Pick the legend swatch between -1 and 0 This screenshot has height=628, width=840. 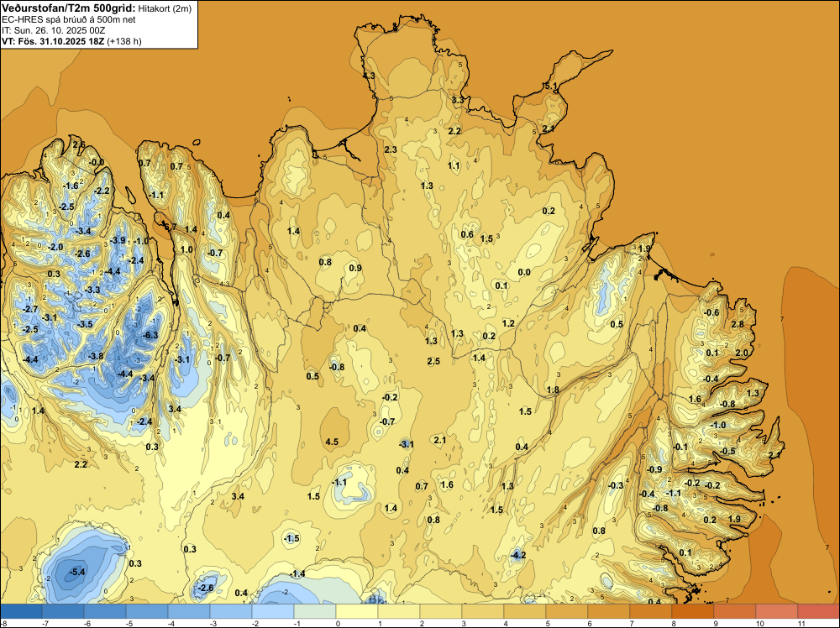coord(315,611)
